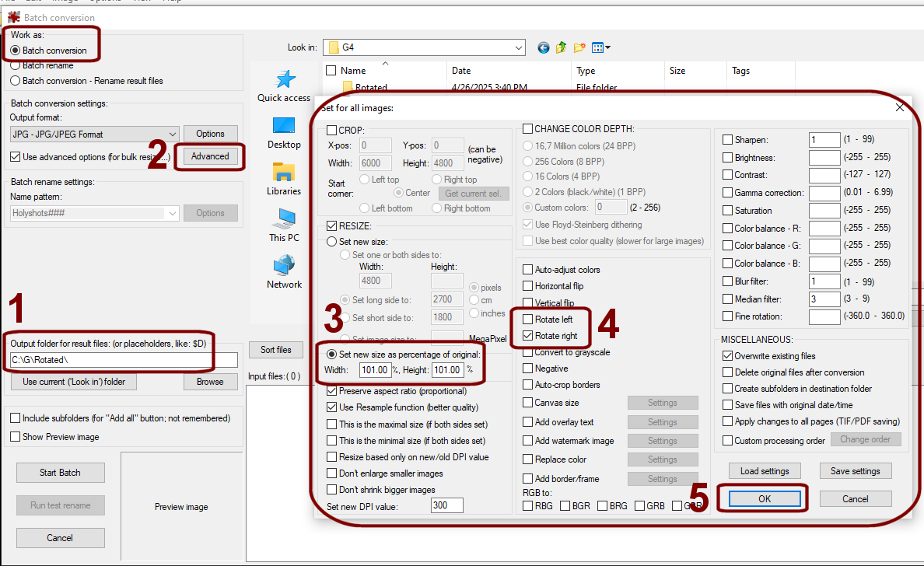The image size is (924, 566).
Task: Open the Desktop shortcut icon
Action: pyautogui.click(x=283, y=125)
